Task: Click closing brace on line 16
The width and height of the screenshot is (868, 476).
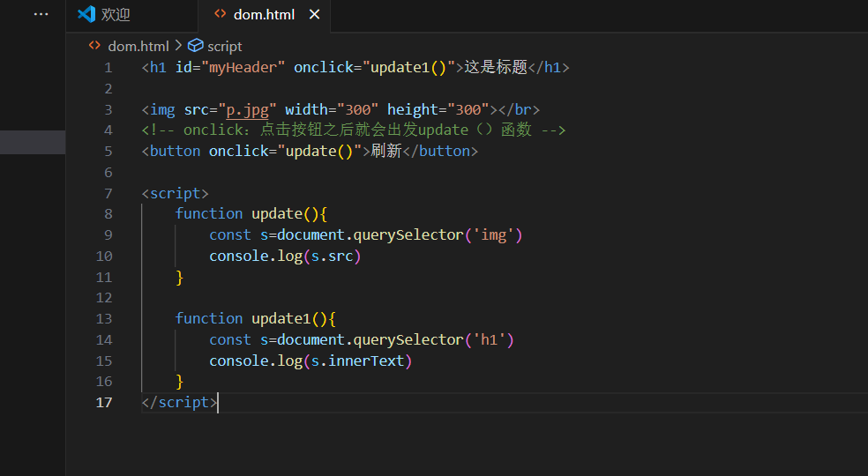Action: click(179, 382)
